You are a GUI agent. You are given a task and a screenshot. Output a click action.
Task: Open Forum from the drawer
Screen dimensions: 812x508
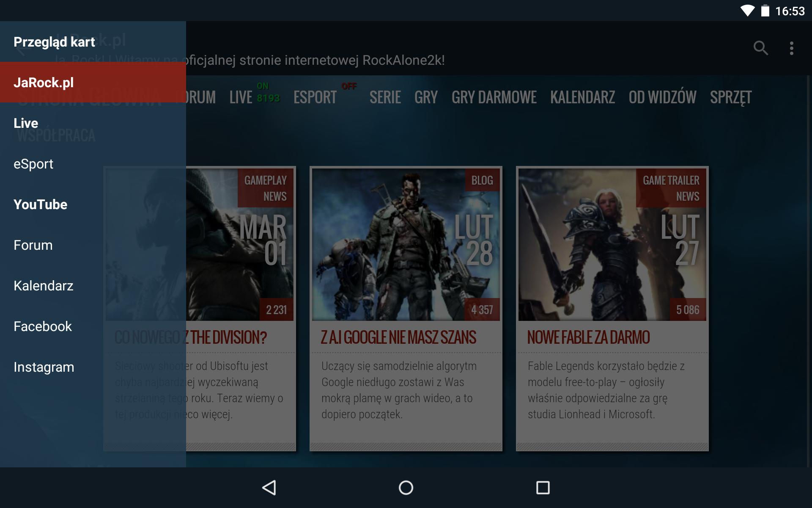pos(93,245)
